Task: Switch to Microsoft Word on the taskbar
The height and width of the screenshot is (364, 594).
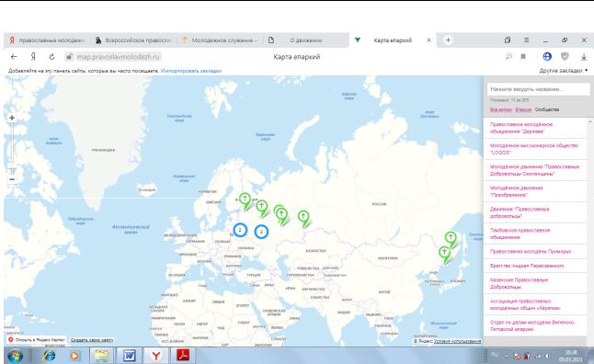Action: click(129, 356)
